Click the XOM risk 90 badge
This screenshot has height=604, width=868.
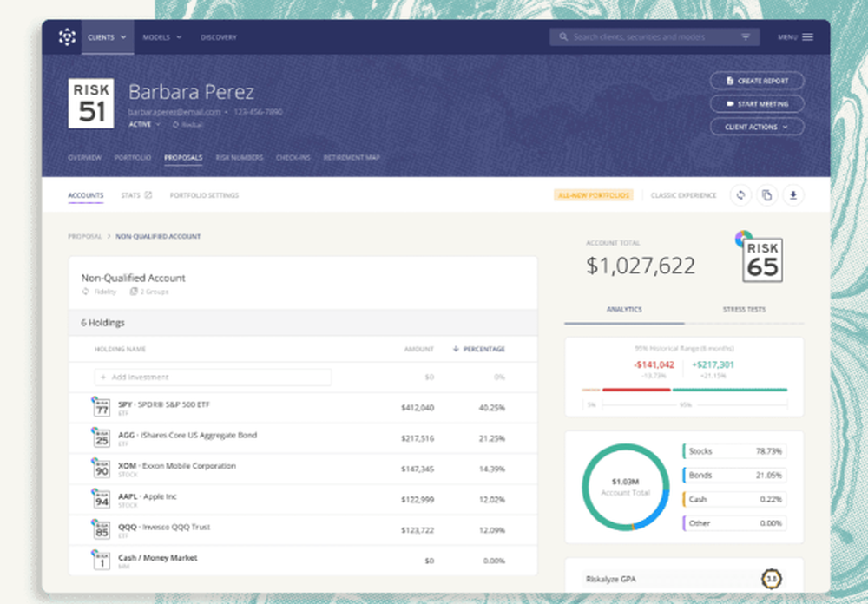coord(101,469)
